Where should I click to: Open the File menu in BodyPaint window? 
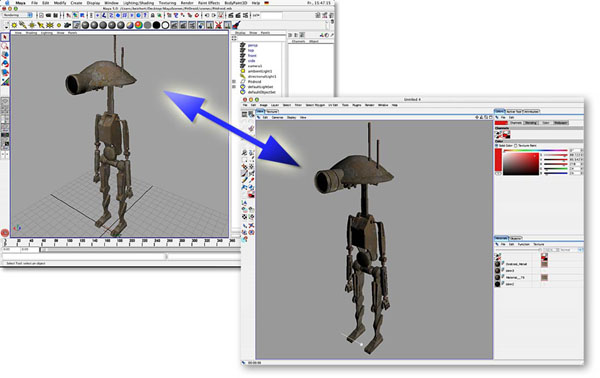pos(245,105)
